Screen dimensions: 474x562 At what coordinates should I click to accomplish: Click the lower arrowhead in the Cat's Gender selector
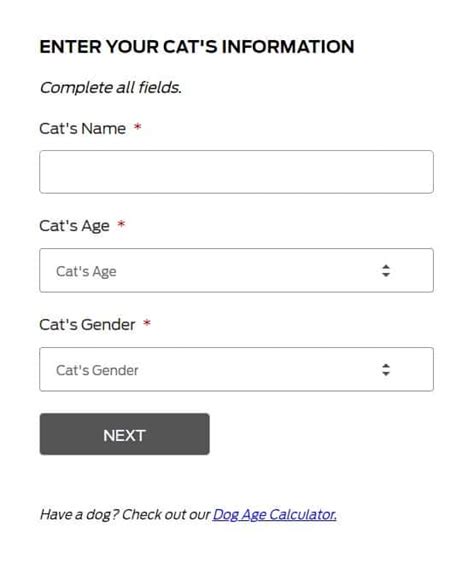[x=386, y=373]
